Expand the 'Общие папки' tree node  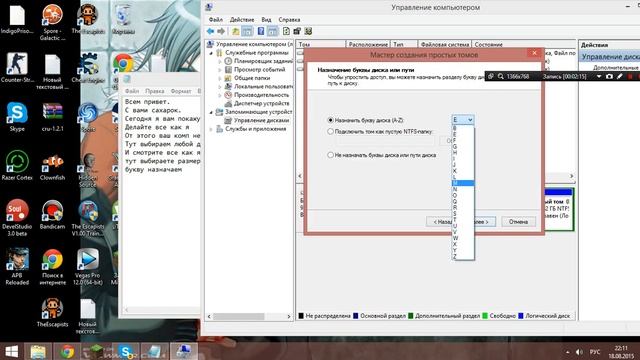(220, 78)
